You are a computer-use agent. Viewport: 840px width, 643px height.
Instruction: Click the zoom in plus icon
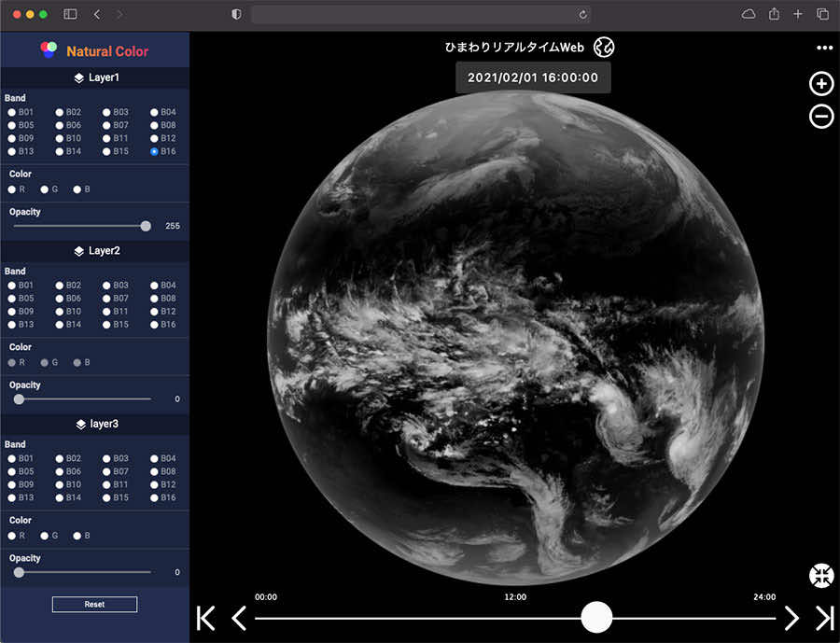821,84
